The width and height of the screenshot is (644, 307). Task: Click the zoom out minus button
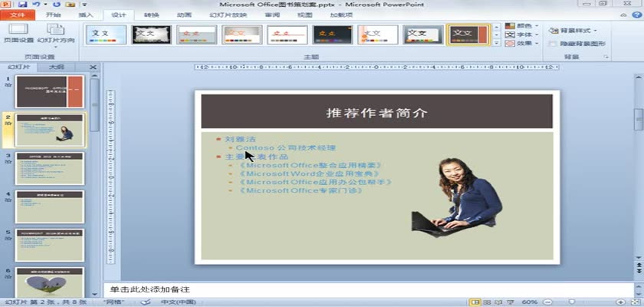547,302
